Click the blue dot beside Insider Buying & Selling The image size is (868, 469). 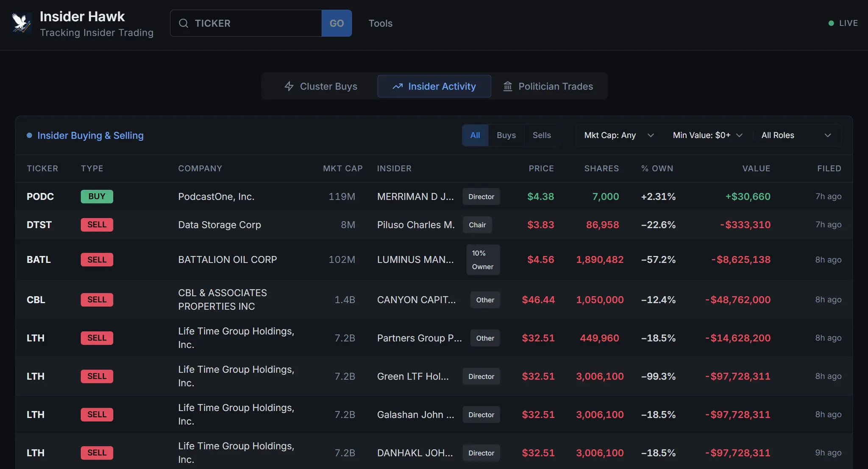click(x=29, y=135)
